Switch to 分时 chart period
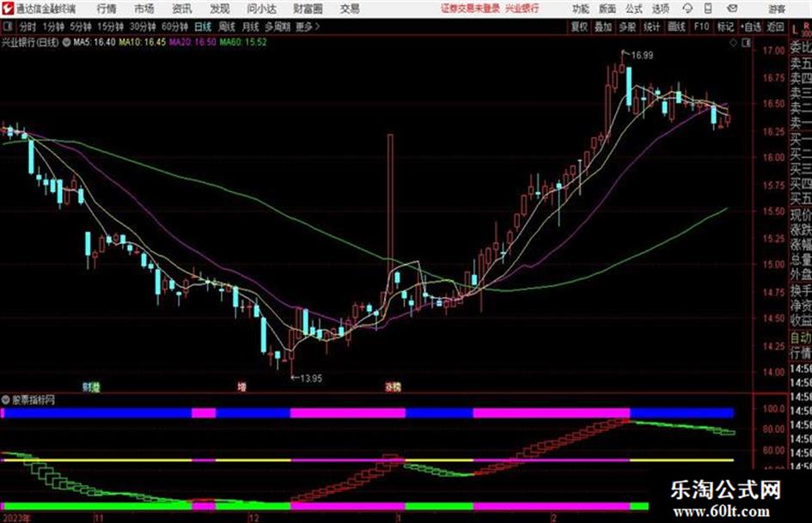This screenshot has height=523, width=812. (28, 27)
